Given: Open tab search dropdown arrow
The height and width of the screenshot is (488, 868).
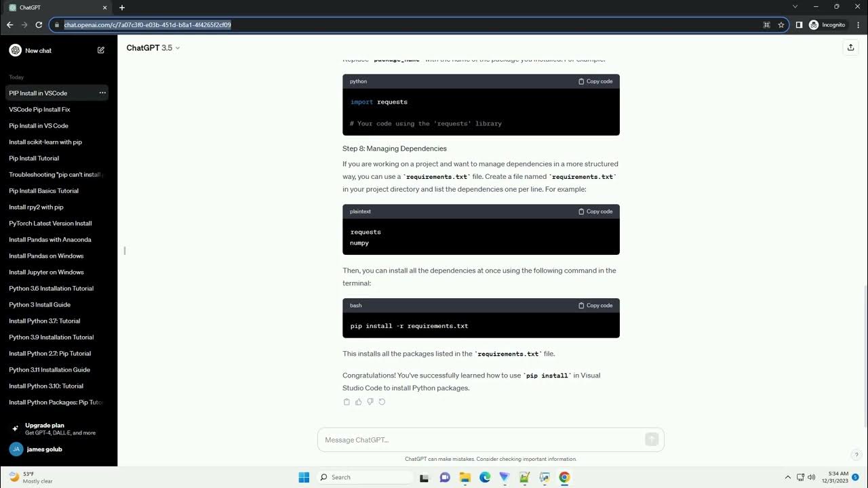Looking at the screenshot, I should point(795,7).
